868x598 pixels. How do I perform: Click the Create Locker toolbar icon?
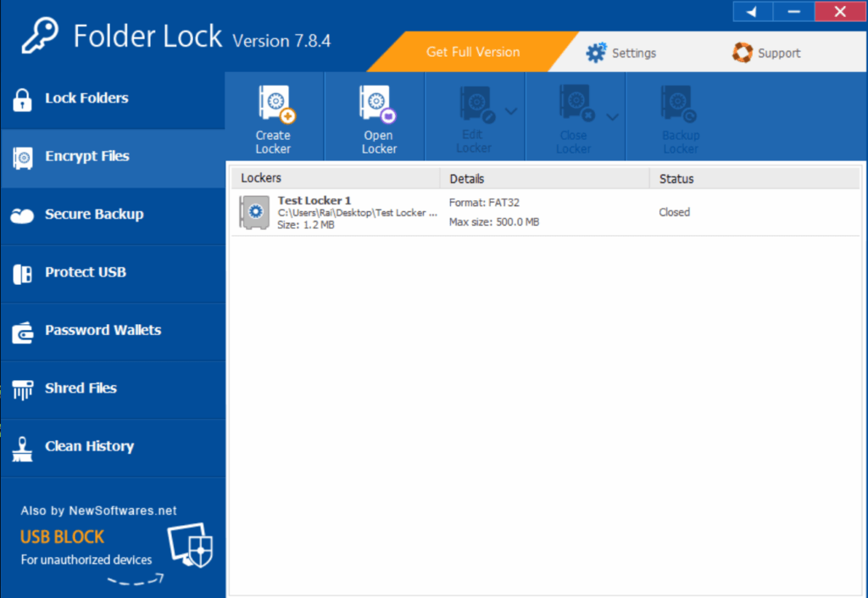tap(276, 103)
